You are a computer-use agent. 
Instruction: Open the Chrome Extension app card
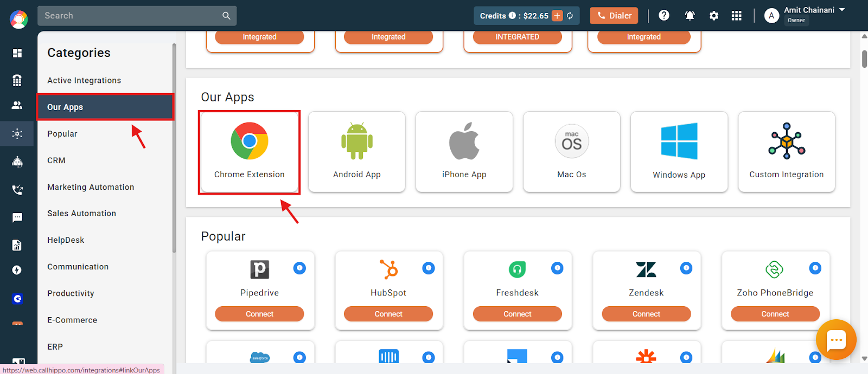tap(249, 152)
